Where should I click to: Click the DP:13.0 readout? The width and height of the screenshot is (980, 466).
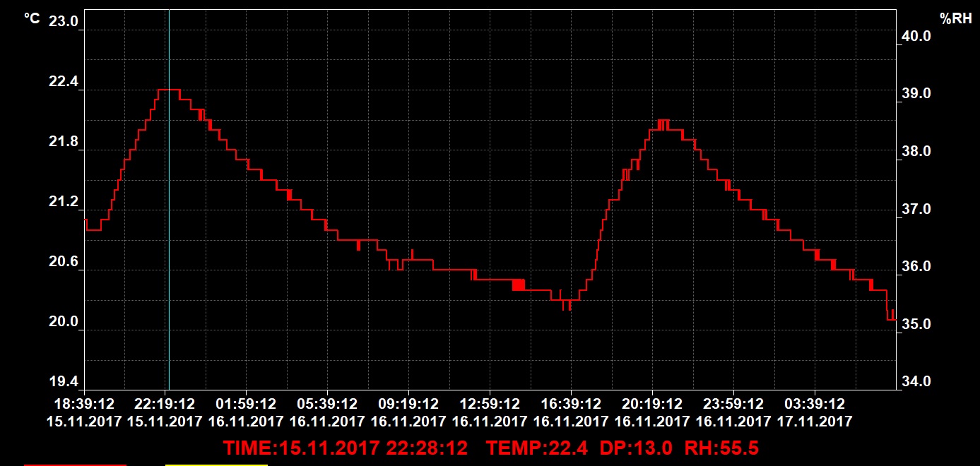pyautogui.click(x=634, y=448)
